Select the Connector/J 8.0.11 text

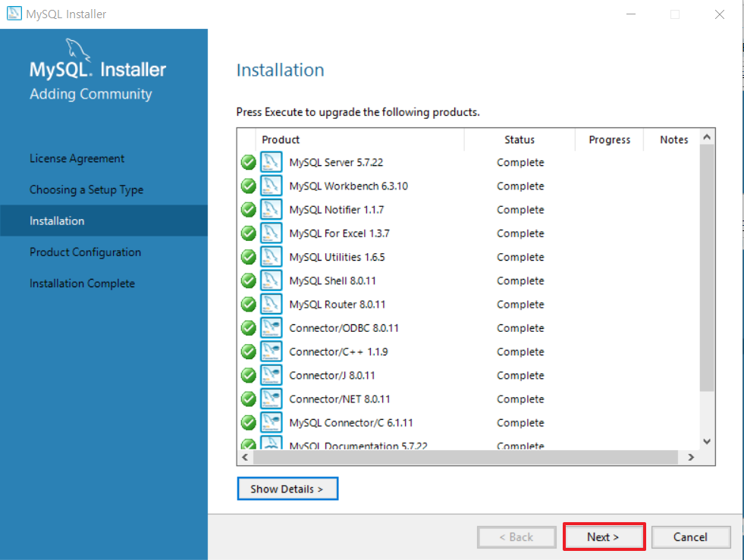pyautogui.click(x=332, y=376)
